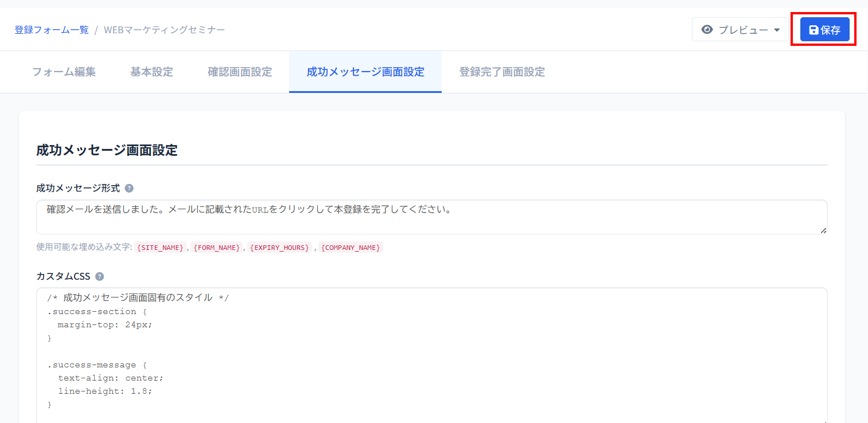The height and width of the screenshot is (423, 868).
Task: Expand the プレビュー dropdown caret
Action: (x=777, y=30)
